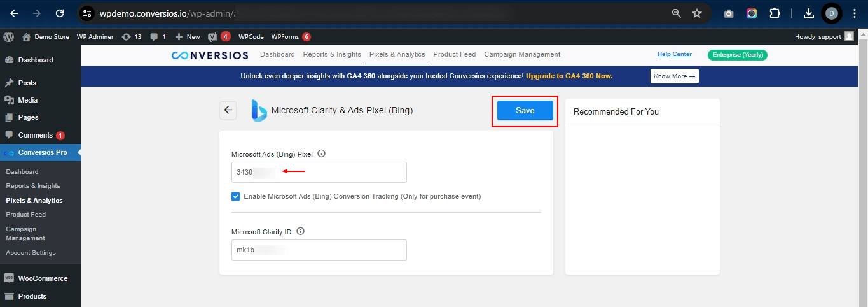Open Yoast SEO icon with 4 notifications
This screenshot has height=307, width=868.
point(219,36)
